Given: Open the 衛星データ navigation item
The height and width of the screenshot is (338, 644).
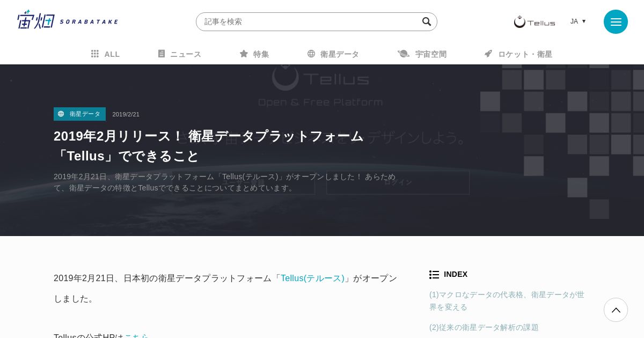Looking at the screenshot, I should coord(333,54).
